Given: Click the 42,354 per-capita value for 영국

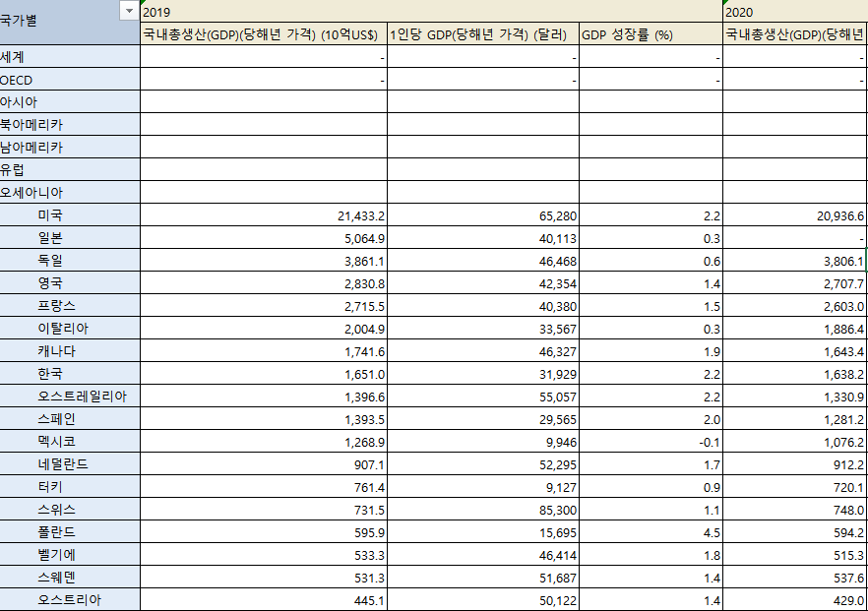Looking at the screenshot, I should point(482,284).
